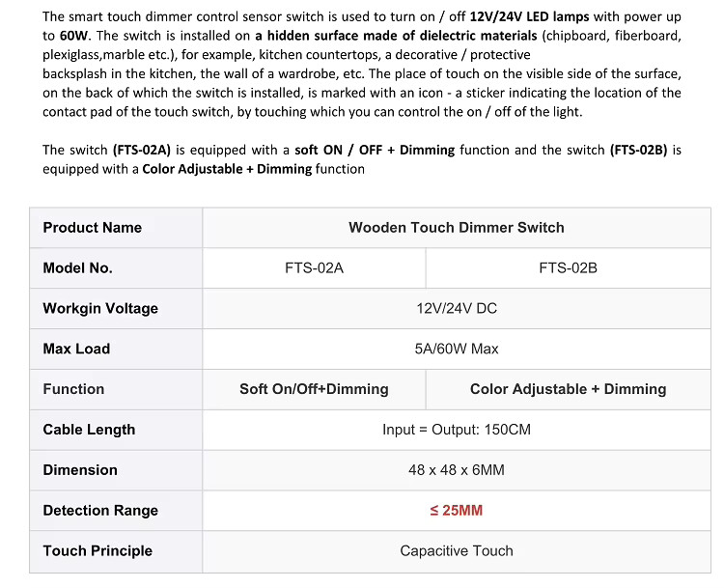Click the "Function" row label
This screenshot has width=724, height=588.
[x=73, y=389]
